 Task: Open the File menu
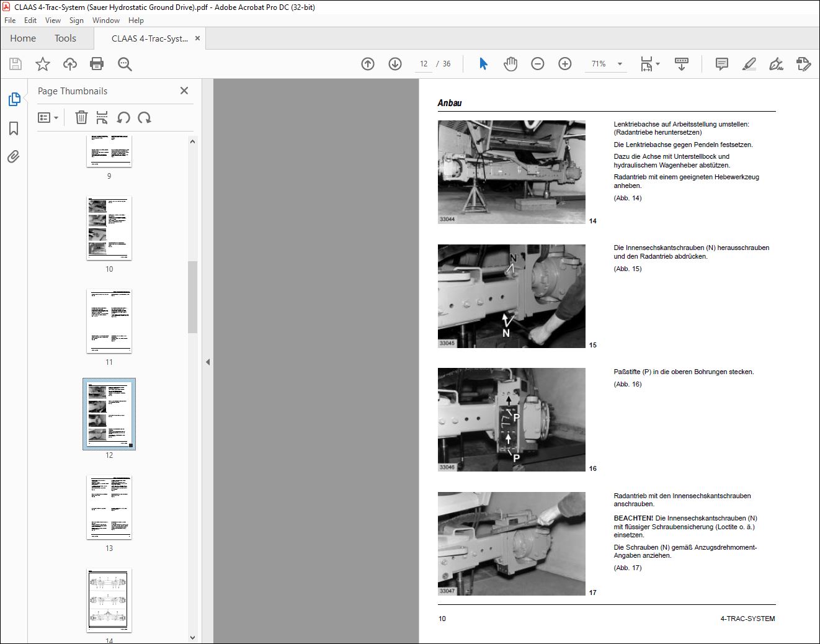tap(10, 20)
